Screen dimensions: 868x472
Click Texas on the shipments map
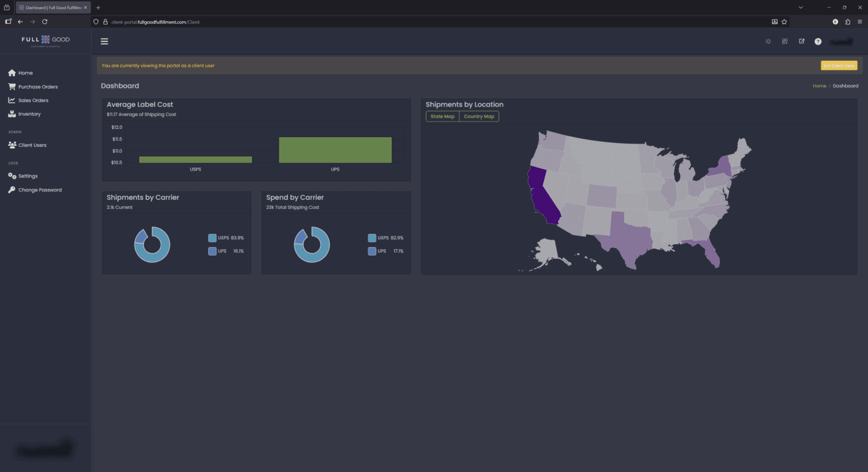point(627,239)
